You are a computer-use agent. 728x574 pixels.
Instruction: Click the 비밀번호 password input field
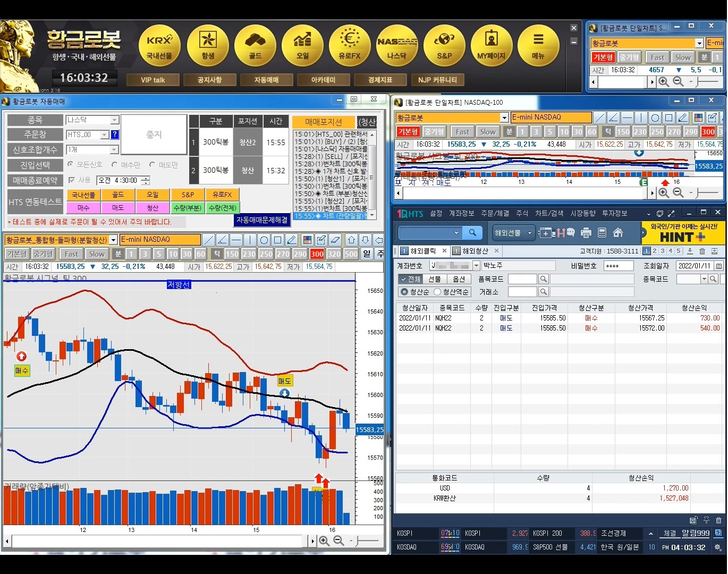tap(619, 265)
